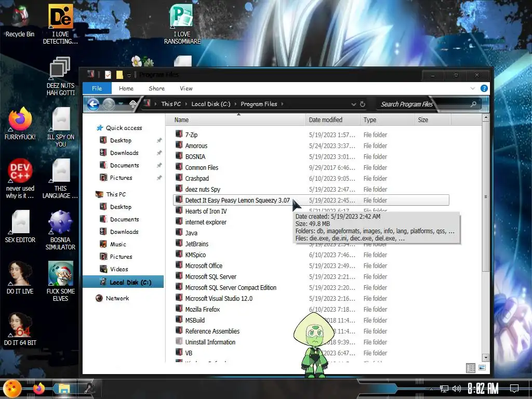
Task: Switch to details view layout
Action: click(x=471, y=368)
